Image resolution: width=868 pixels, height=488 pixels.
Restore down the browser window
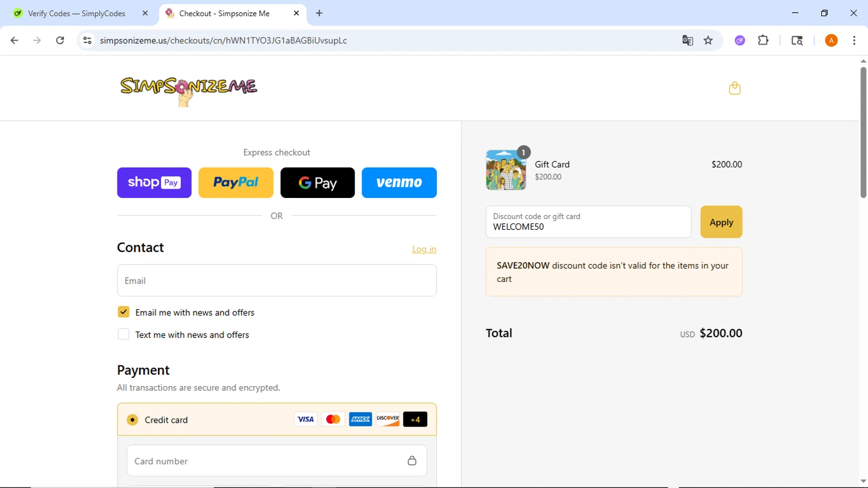[824, 13]
